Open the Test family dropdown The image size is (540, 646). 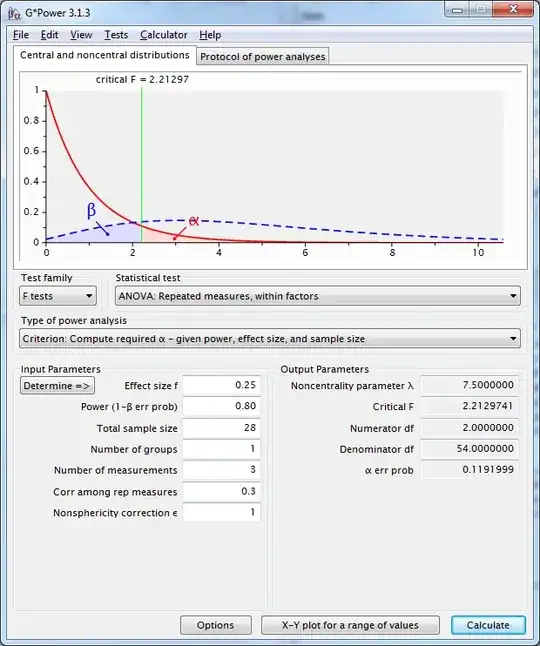point(58,296)
